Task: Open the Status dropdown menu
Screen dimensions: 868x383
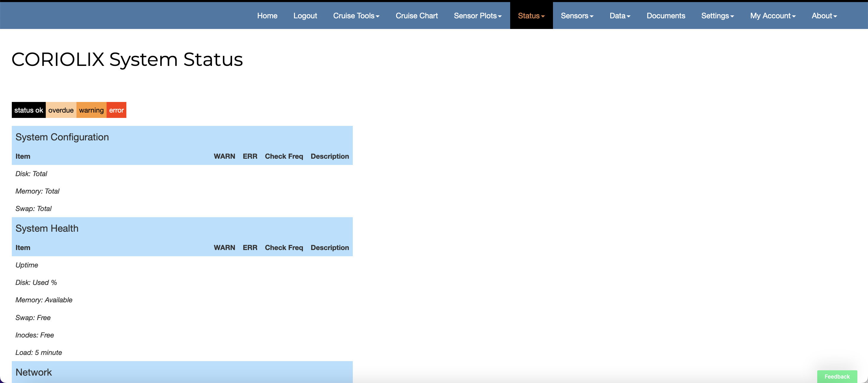Action: (x=531, y=16)
